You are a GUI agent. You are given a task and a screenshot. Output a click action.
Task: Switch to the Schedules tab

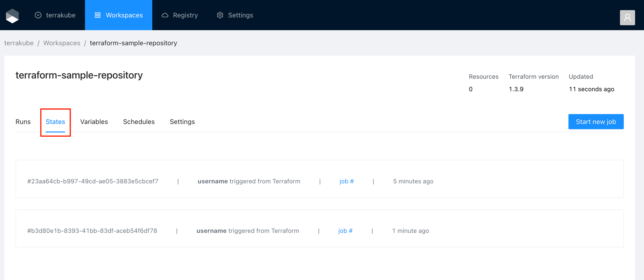coord(139,122)
